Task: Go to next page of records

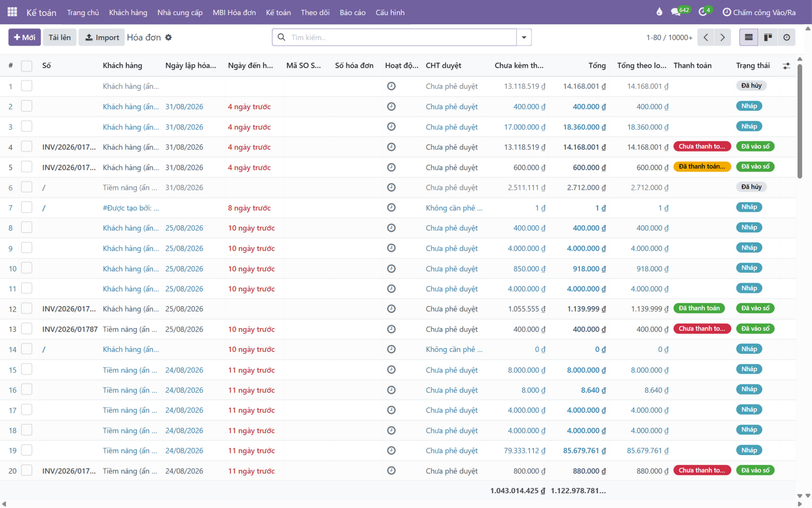Action: pyautogui.click(x=723, y=38)
